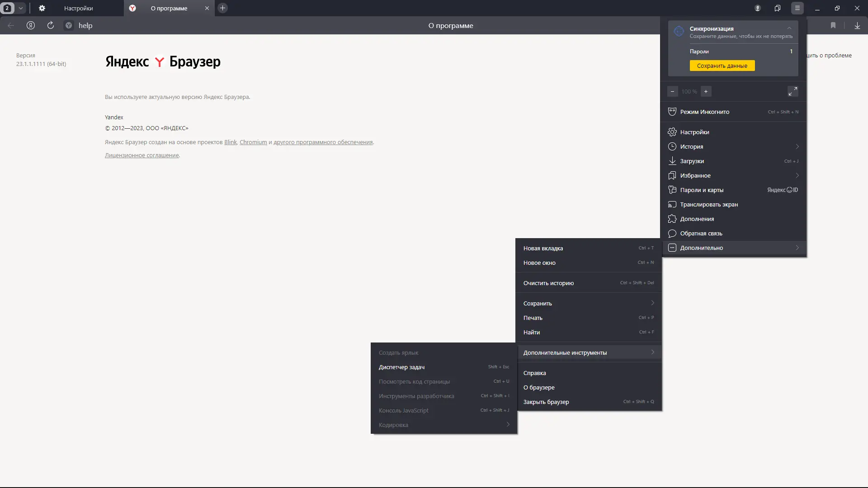868x488 pixels.
Task: Click the Cast screen icon
Action: pyautogui.click(x=672, y=204)
